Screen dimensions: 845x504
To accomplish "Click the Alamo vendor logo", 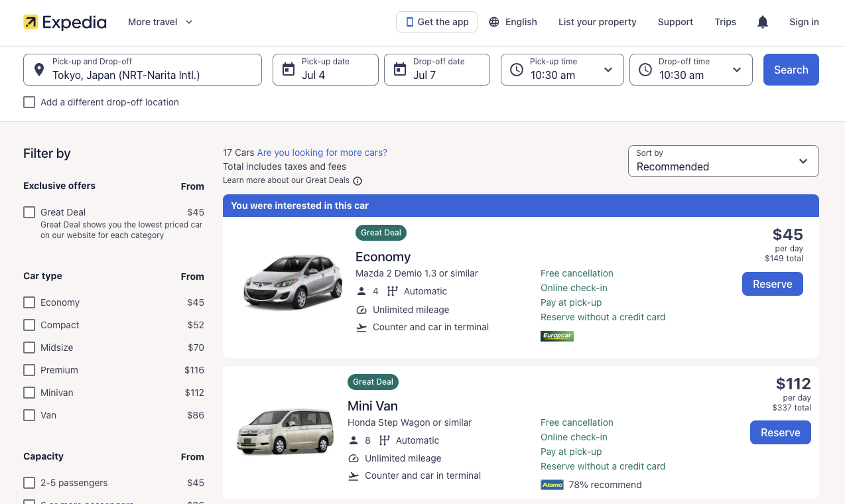I will [x=552, y=485].
